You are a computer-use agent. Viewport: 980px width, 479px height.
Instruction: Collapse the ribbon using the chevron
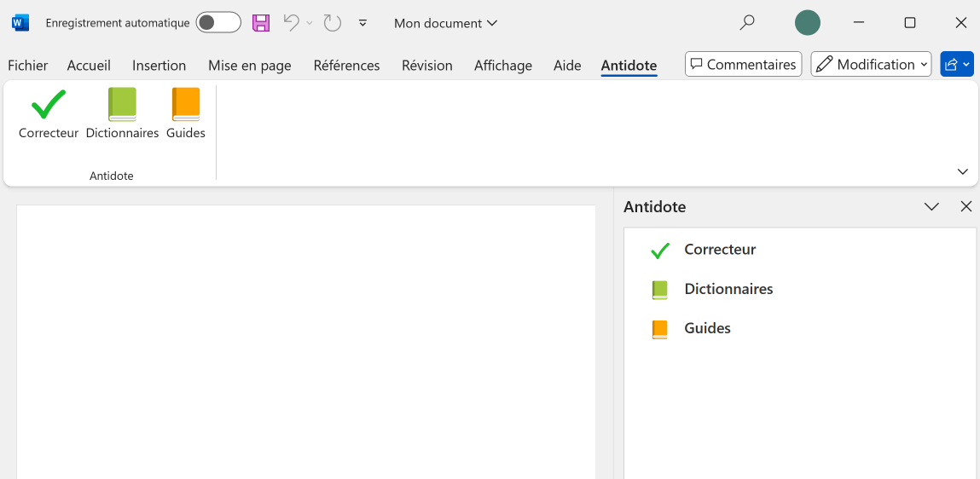[963, 172]
